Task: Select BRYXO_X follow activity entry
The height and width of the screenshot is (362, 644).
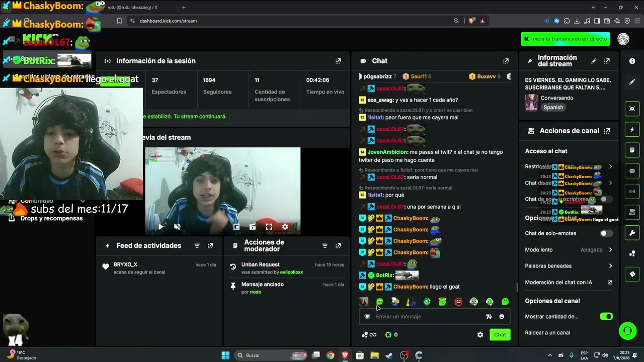Action: (x=158, y=268)
